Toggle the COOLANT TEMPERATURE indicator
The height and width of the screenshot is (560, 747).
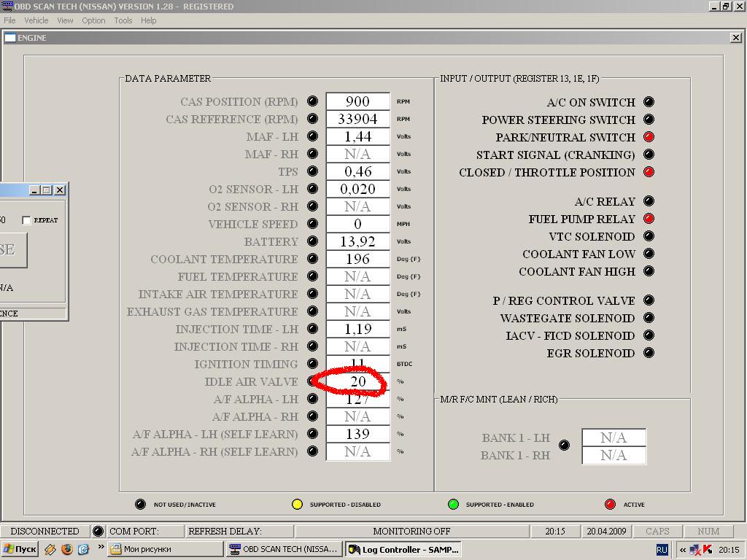[x=312, y=259]
